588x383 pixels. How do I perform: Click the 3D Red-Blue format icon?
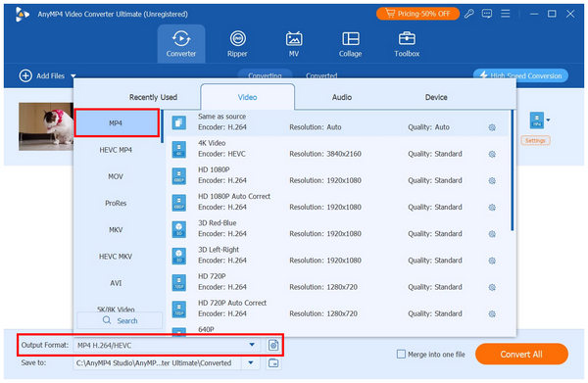(x=179, y=229)
